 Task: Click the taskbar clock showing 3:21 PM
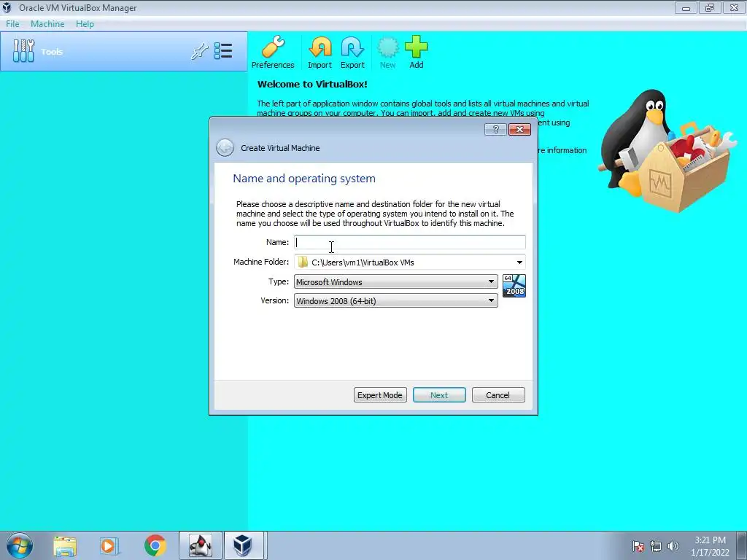click(710, 546)
